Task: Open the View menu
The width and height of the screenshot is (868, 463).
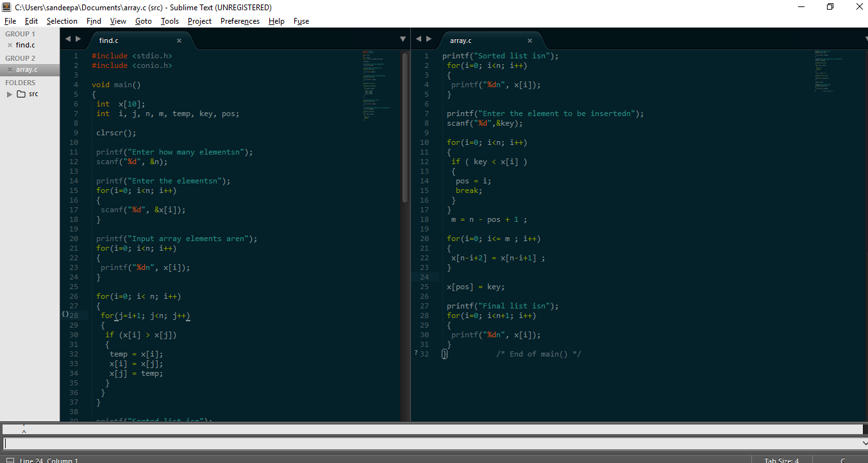Action: pyautogui.click(x=119, y=21)
